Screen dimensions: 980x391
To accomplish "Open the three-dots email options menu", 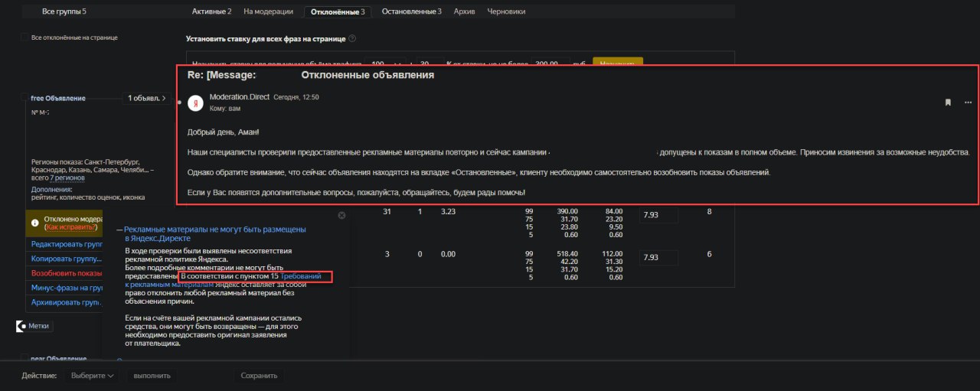I will click(969, 103).
